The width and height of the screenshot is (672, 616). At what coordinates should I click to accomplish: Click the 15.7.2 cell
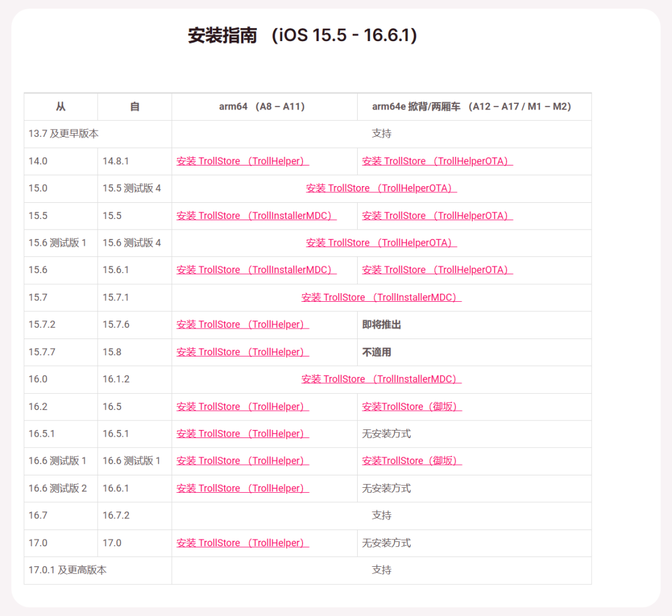[61, 325]
